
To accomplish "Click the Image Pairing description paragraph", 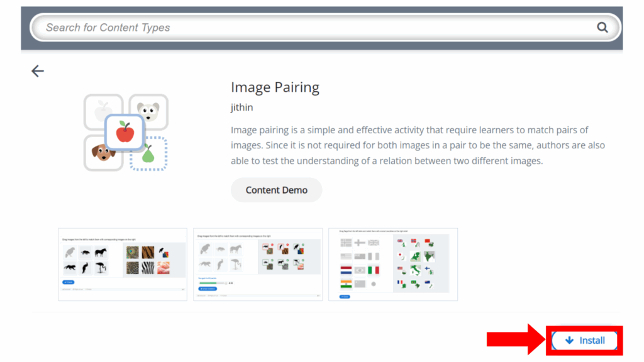I will pos(418,146).
